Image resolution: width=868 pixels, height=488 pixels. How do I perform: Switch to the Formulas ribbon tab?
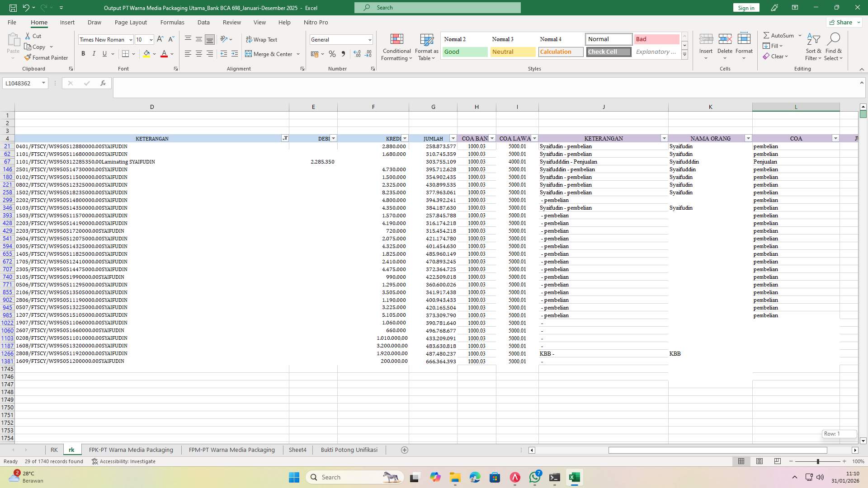[172, 22]
